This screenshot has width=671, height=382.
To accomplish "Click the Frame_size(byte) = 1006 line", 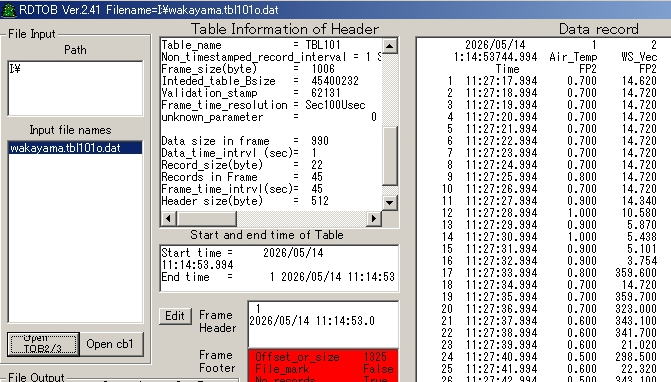I will pos(248,69).
